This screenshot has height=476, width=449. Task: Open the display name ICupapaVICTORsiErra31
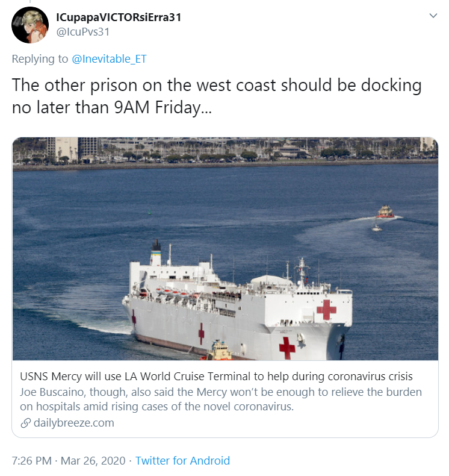click(119, 17)
